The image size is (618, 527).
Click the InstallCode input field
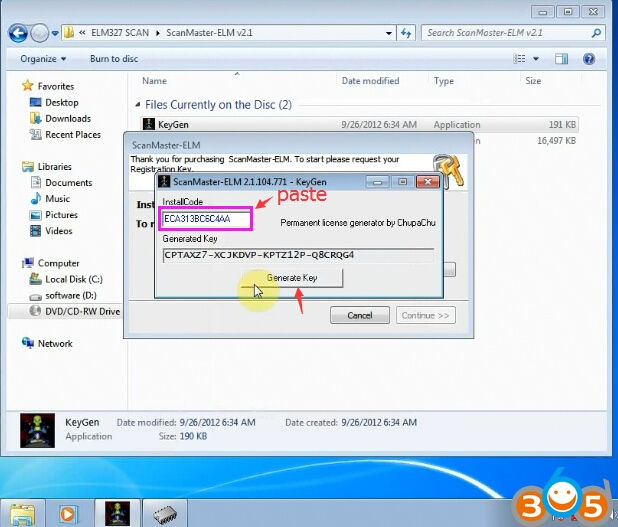point(206,219)
